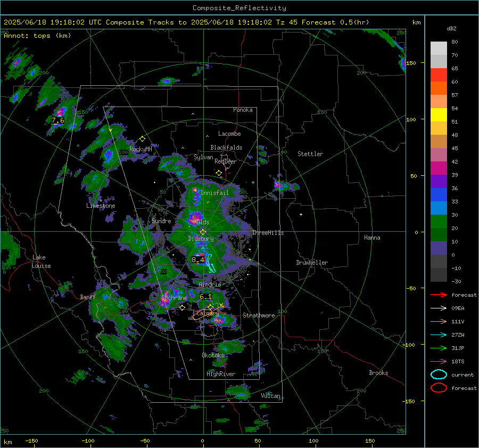
Task: Click the Blackfalds city label
Action: pyautogui.click(x=226, y=148)
